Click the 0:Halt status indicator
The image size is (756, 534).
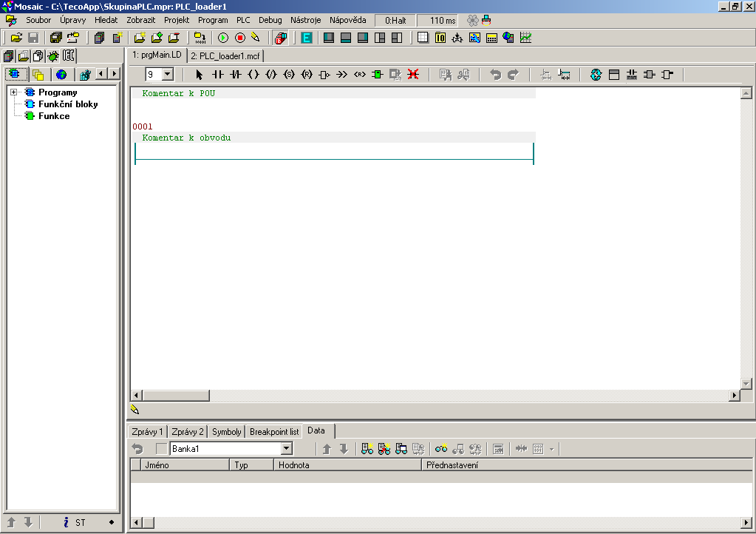[395, 20]
